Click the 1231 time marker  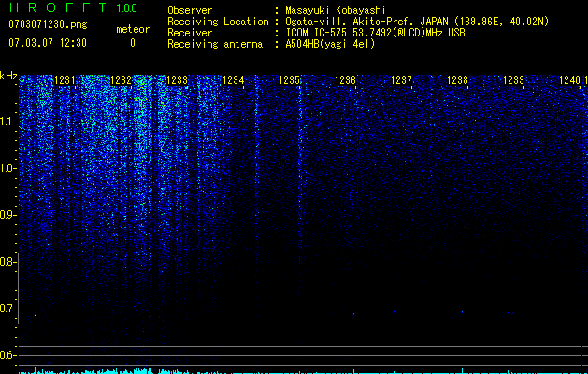[x=65, y=80]
